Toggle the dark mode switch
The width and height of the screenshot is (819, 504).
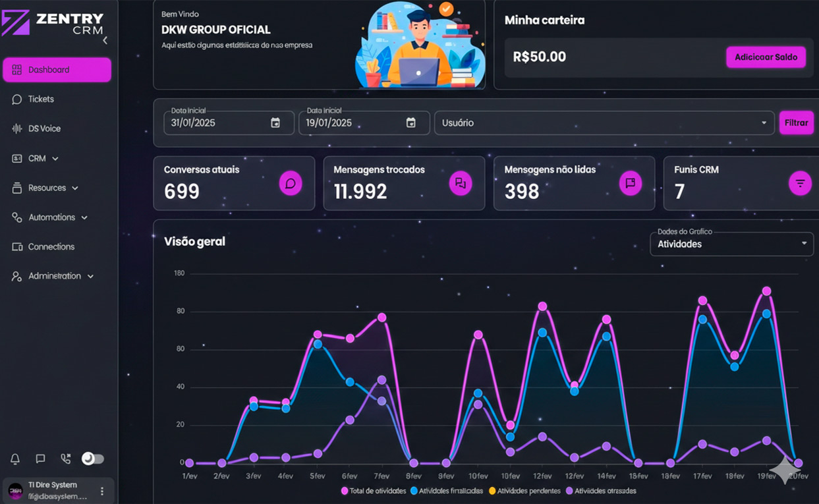[x=93, y=459]
